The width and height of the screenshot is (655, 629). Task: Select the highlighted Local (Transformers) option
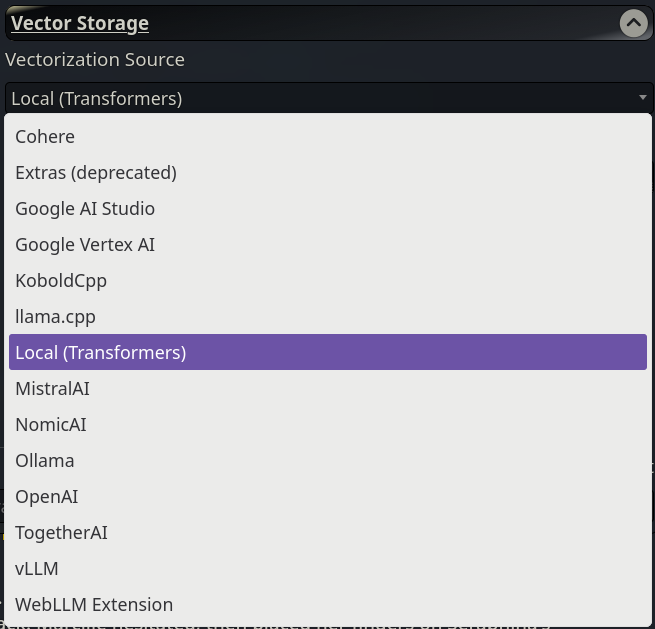pyautogui.click(x=101, y=353)
